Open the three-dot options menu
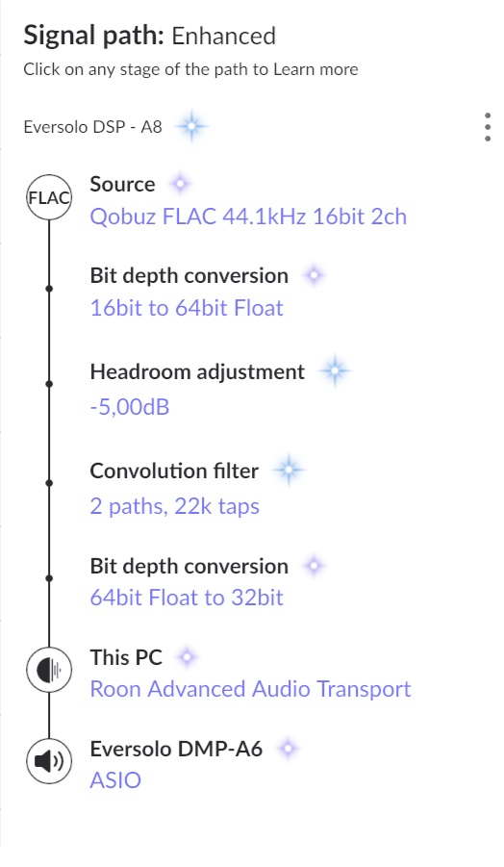Image resolution: width=504 pixels, height=867 pixels. click(487, 127)
